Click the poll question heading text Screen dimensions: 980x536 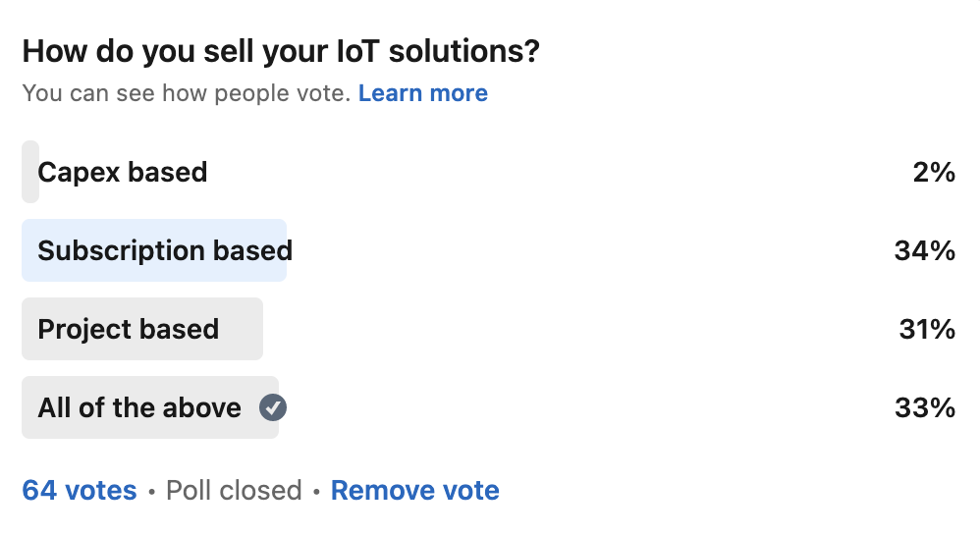click(x=281, y=51)
